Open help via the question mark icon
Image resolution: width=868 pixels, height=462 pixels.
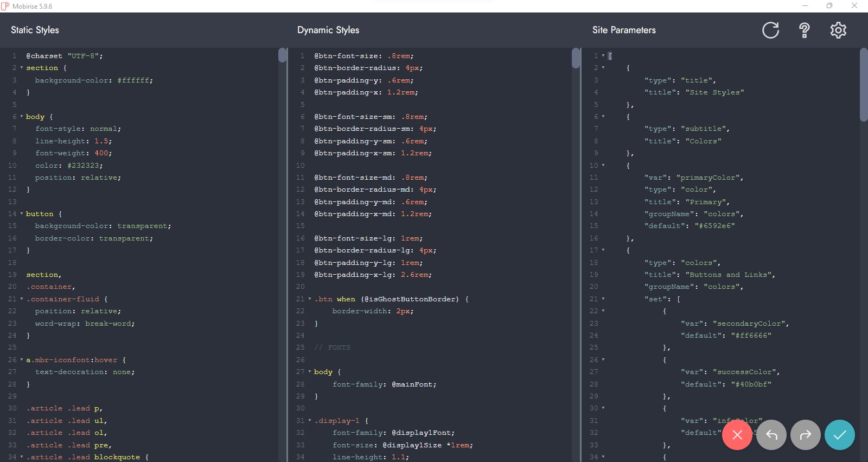(805, 30)
